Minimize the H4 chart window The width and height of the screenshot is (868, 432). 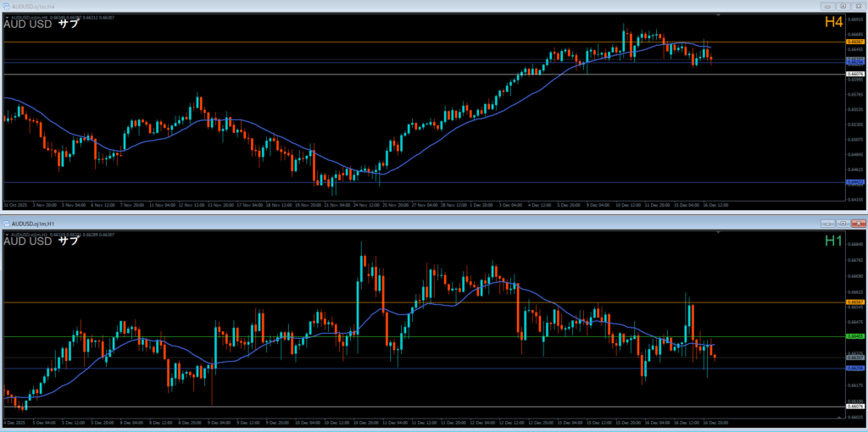point(826,6)
